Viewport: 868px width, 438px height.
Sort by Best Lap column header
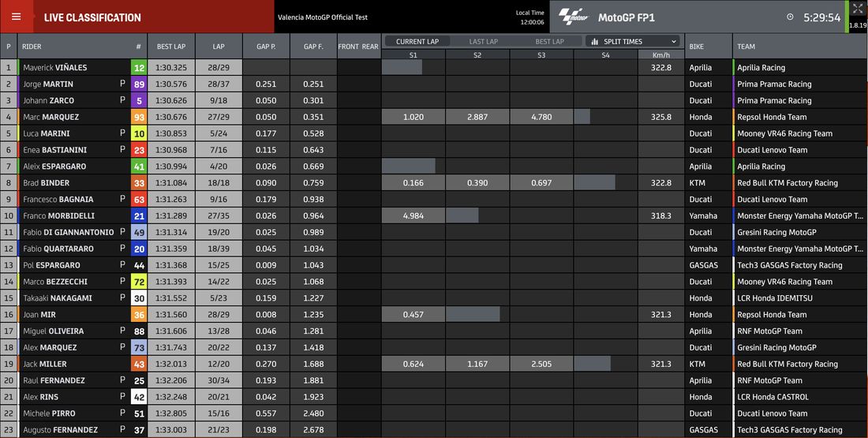pos(171,47)
